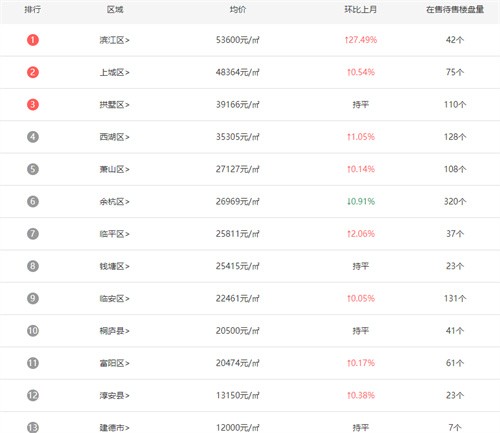The width and height of the screenshot is (500, 433).
Task: Open the 上城区 district link
Action: click(x=114, y=72)
